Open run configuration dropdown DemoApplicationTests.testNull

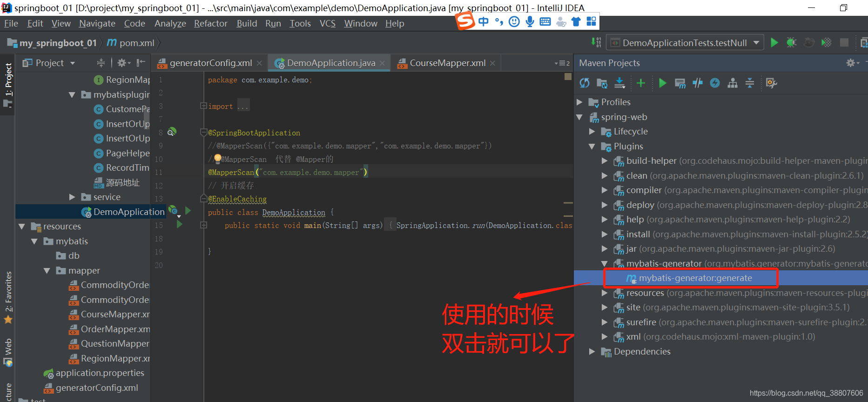685,43
